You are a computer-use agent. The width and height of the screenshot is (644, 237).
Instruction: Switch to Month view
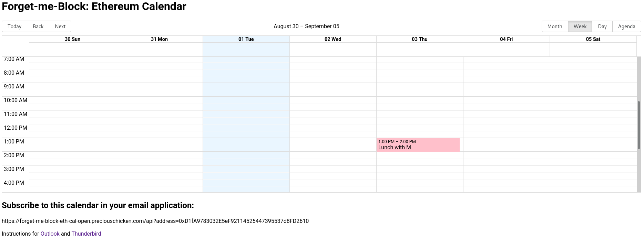pyautogui.click(x=555, y=26)
